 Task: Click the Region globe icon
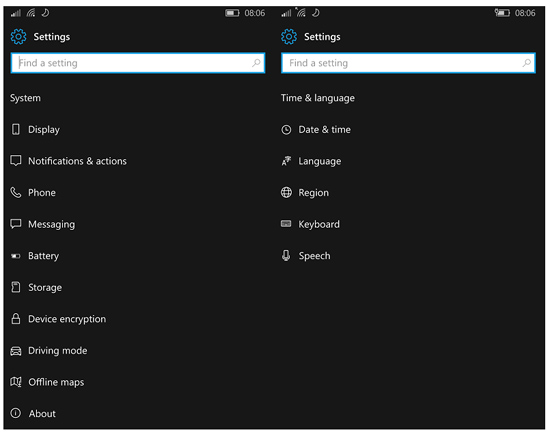click(286, 193)
